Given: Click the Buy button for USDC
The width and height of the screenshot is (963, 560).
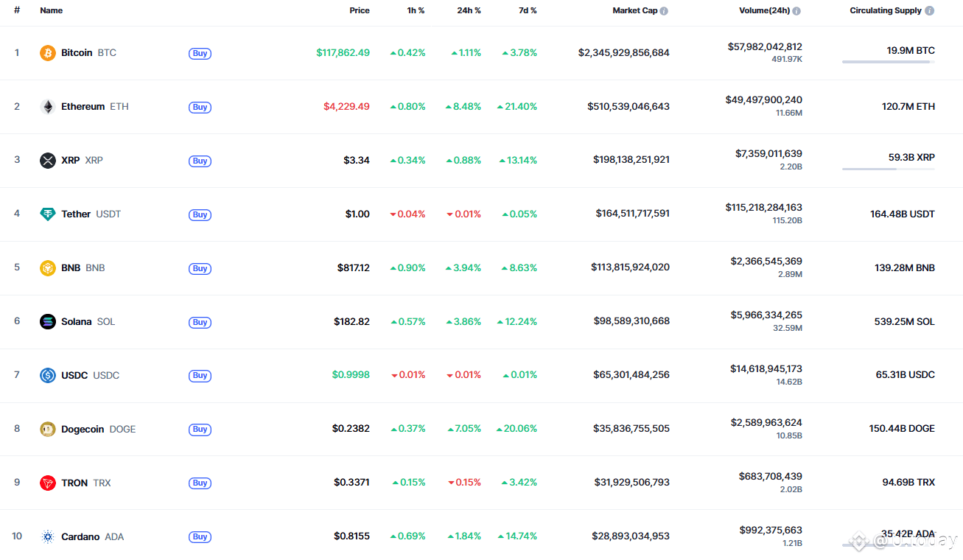Looking at the screenshot, I should click(200, 375).
